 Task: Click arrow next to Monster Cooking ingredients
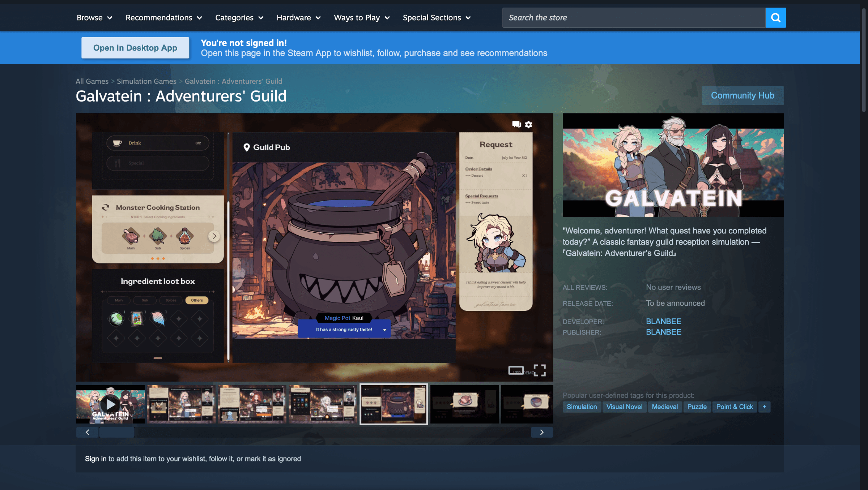tap(214, 236)
